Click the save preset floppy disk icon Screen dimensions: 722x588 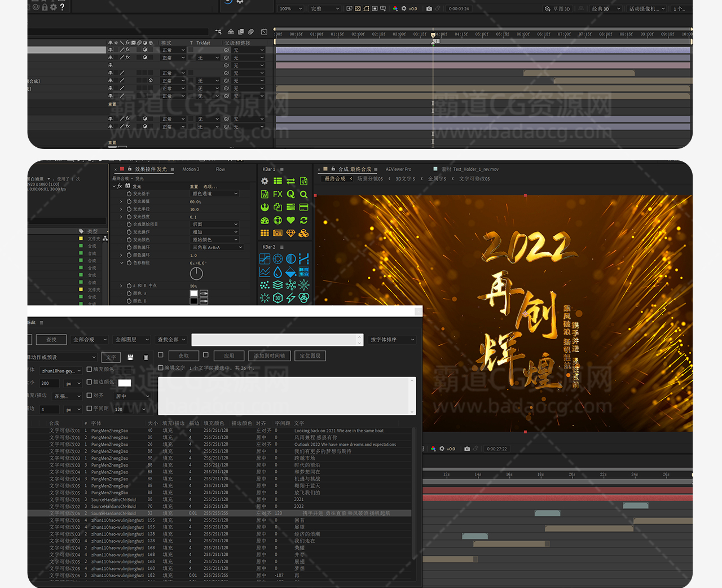(x=130, y=357)
